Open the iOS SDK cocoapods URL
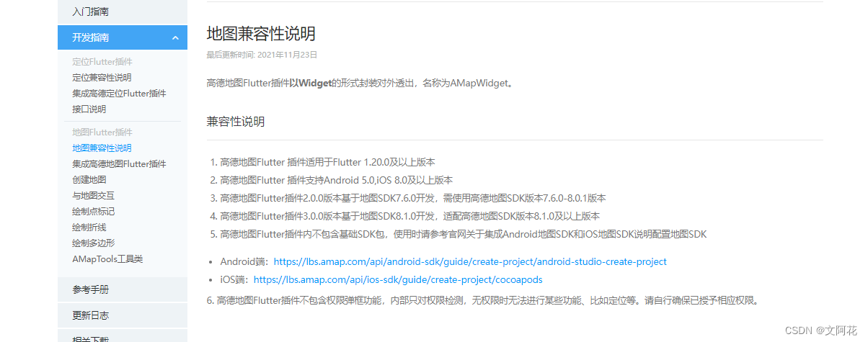The image size is (868, 342). pos(398,279)
